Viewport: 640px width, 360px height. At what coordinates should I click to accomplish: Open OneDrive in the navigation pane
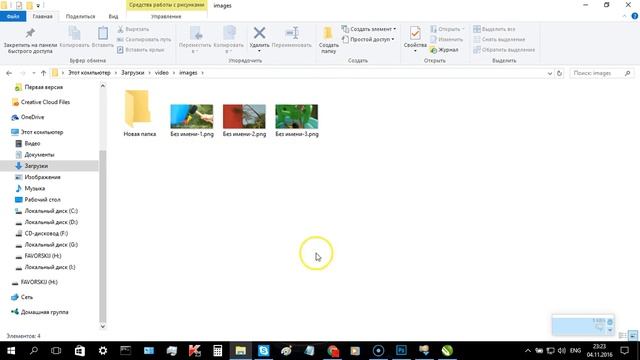point(28,117)
